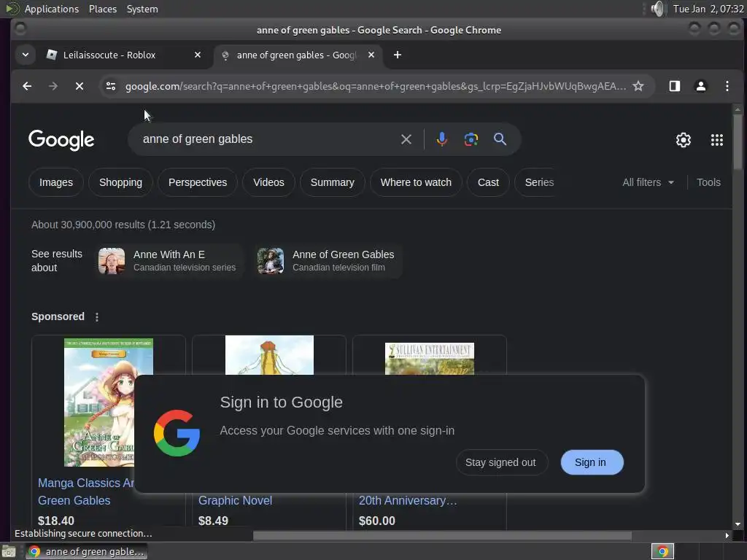Click the horizontal scrollbar thumb
Image resolution: width=747 pixels, height=560 pixels.
[442, 536]
